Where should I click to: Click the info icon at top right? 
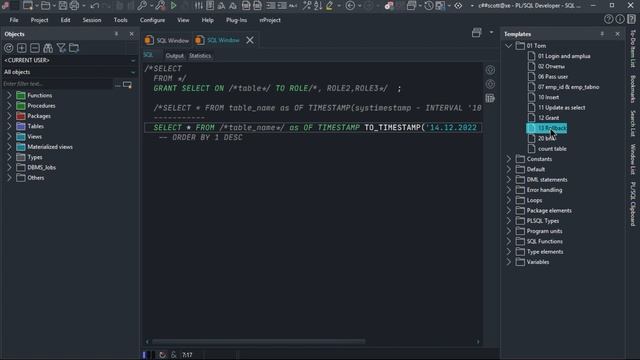620,19
